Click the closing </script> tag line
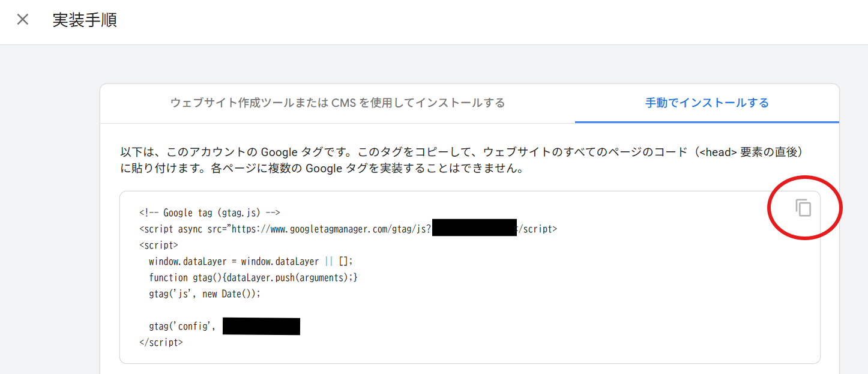The width and height of the screenshot is (868, 374). pos(161,342)
